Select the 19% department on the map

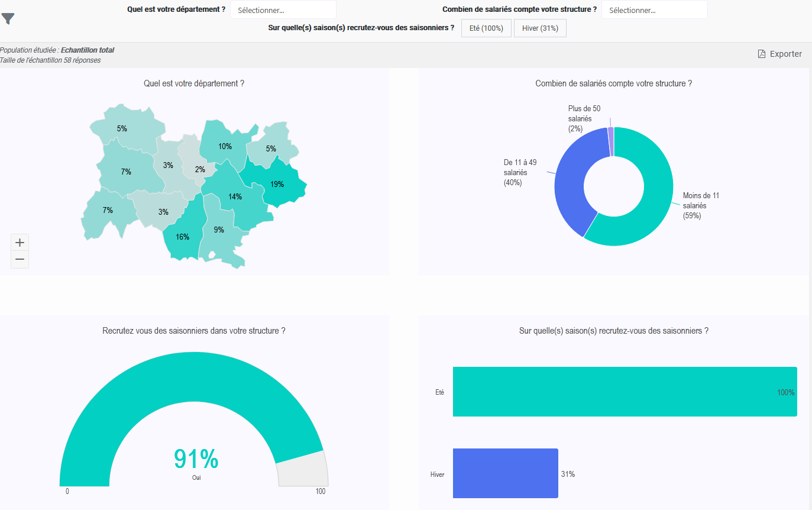coord(277,184)
